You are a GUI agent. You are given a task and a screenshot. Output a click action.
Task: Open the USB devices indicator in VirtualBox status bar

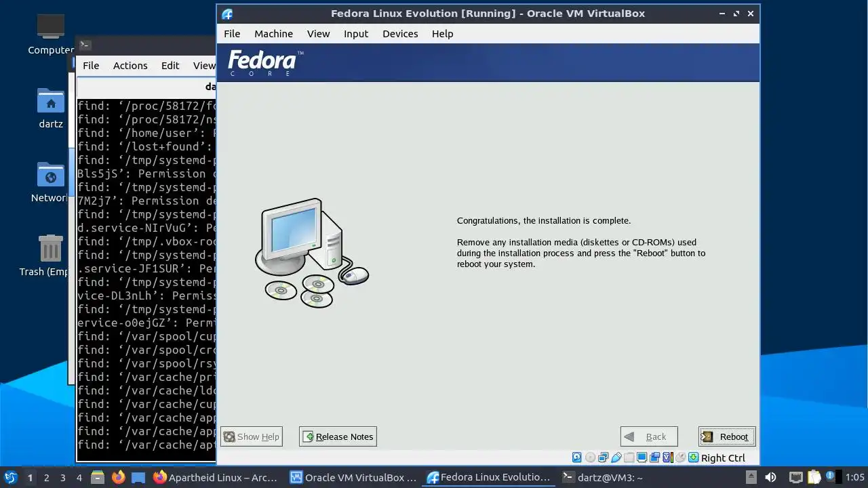tap(616, 457)
